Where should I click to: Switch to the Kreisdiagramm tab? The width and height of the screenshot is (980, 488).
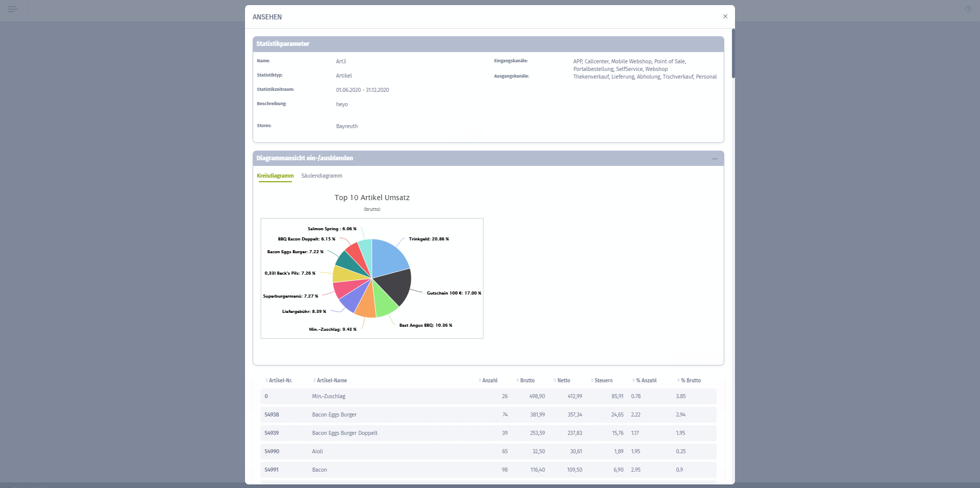point(275,176)
